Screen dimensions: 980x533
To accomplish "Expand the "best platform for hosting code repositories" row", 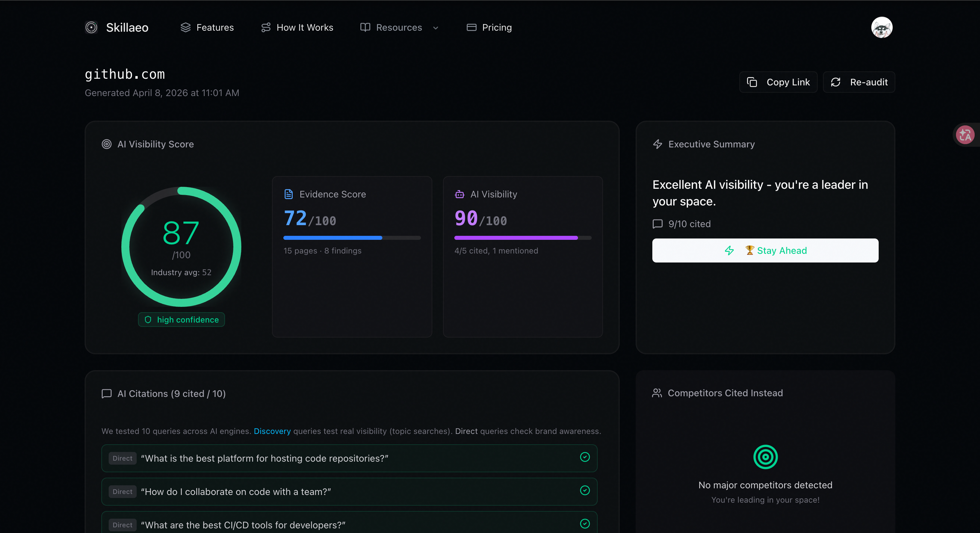I will 264,458.
